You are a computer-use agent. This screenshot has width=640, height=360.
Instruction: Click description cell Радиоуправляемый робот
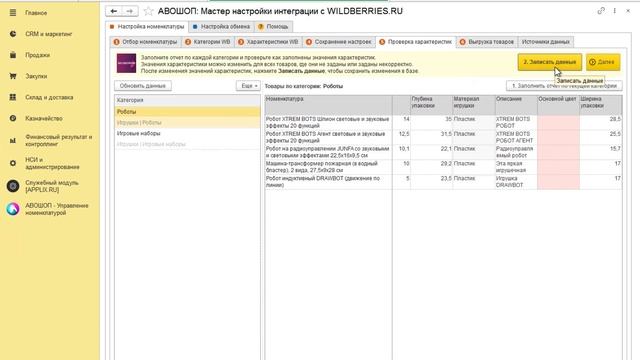(x=516, y=152)
